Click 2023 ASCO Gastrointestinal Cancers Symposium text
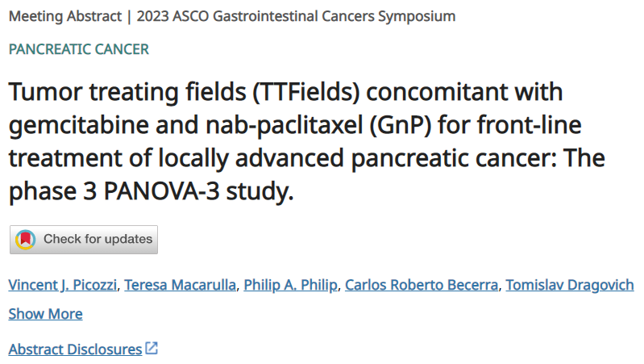The width and height of the screenshot is (644, 364). tap(296, 16)
